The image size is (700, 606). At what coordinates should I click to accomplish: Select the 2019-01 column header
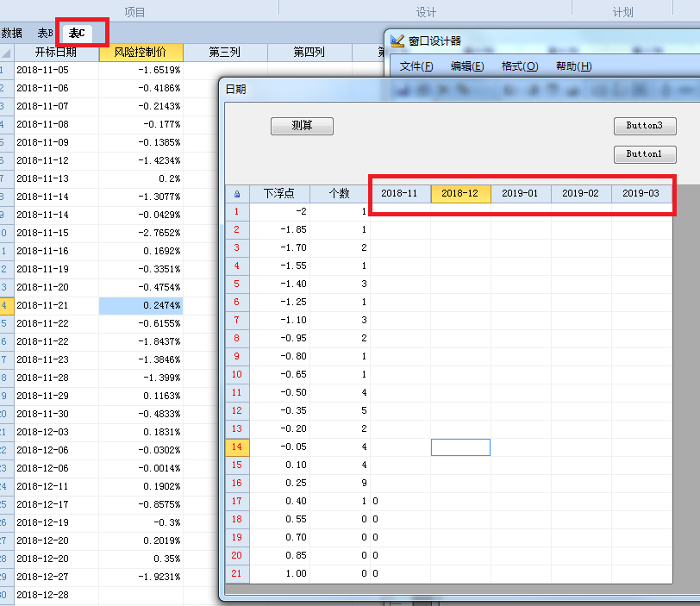tap(521, 194)
